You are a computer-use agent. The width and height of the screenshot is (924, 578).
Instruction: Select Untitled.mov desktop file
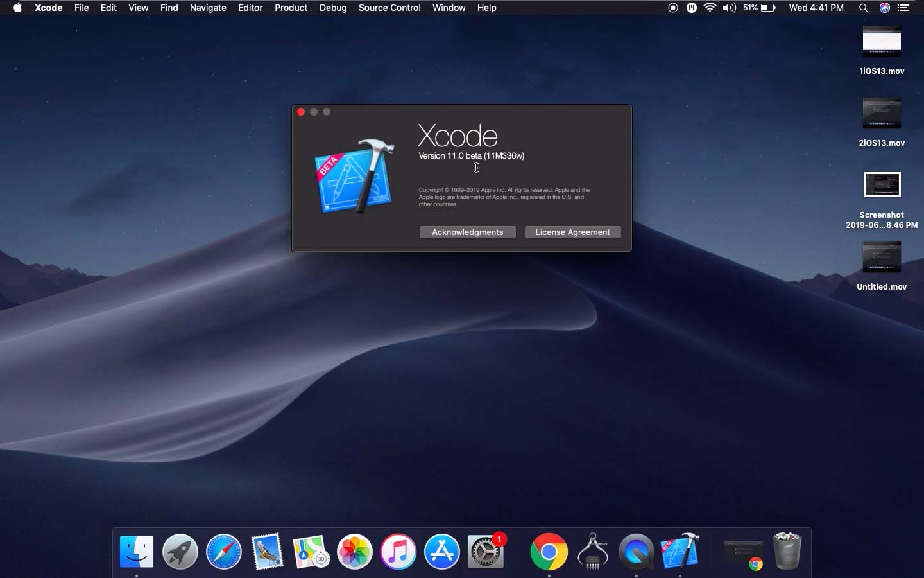882,267
